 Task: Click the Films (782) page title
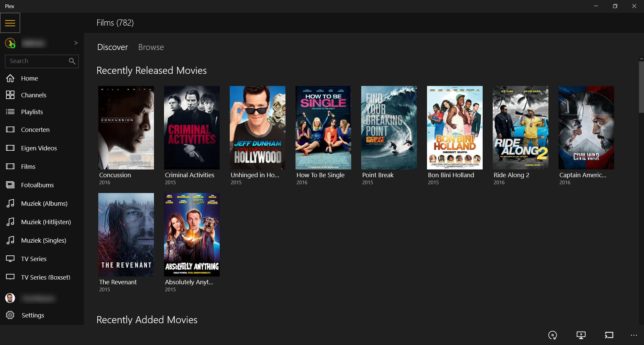tap(115, 23)
